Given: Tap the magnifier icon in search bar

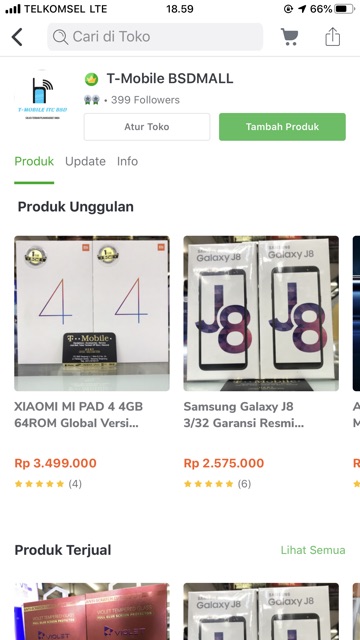Looking at the screenshot, I should 60,37.
